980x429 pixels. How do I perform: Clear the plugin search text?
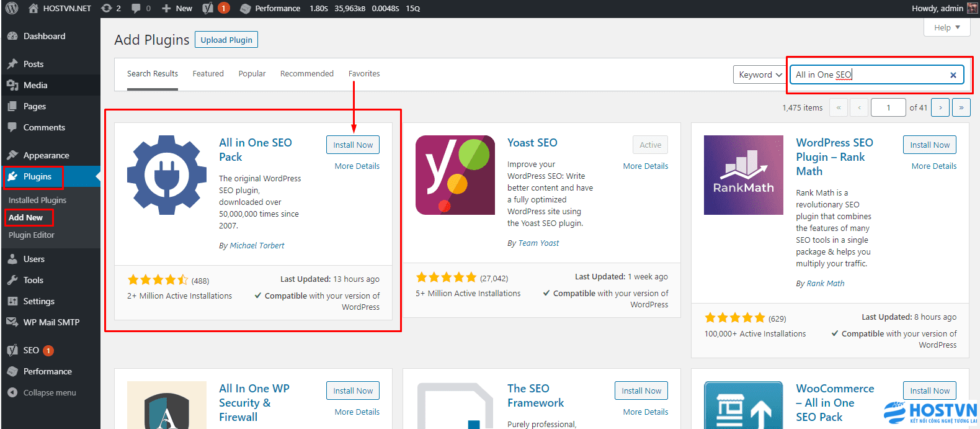953,75
